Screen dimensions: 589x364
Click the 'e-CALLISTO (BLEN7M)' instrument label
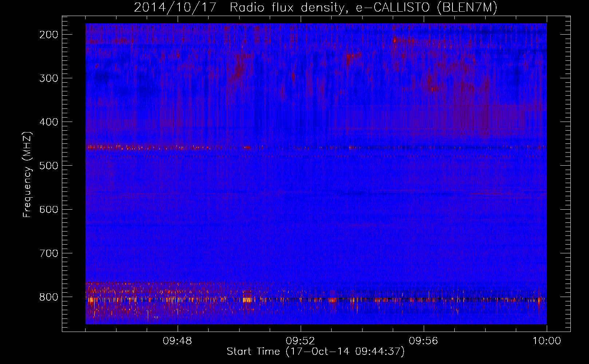[x=427, y=8]
